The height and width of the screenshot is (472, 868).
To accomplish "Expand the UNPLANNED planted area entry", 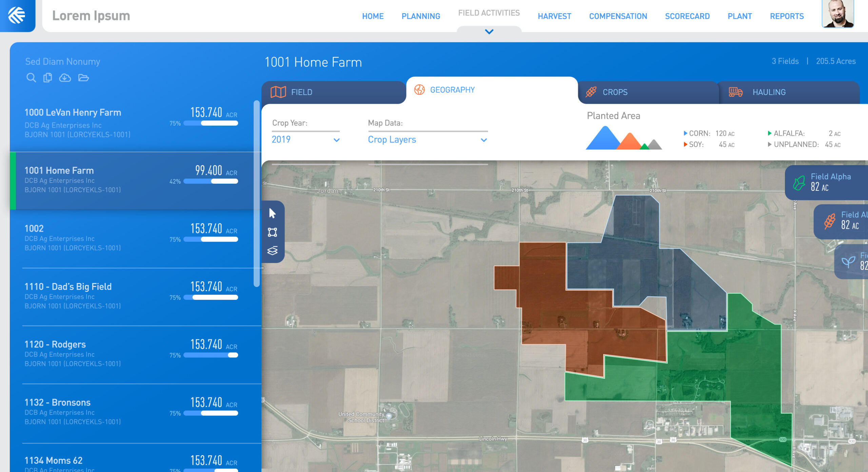I will click(769, 144).
